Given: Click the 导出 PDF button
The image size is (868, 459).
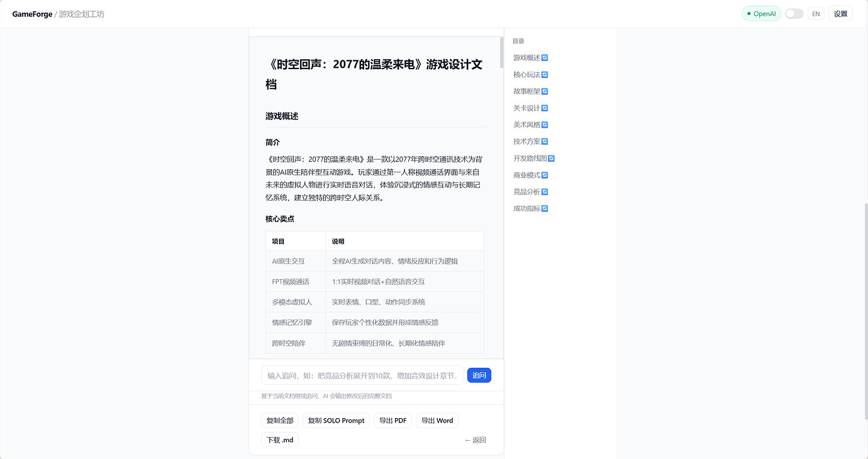Looking at the screenshot, I should (x=392, y=421).
